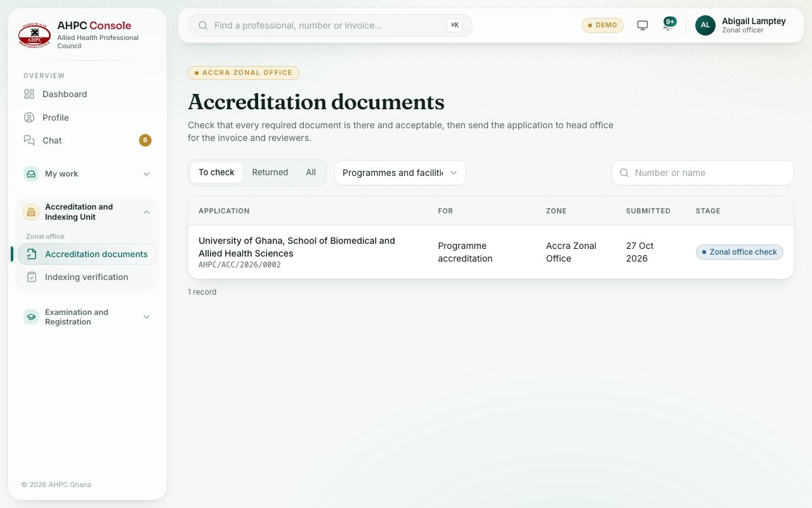The height and width of the screenshot is (508, 812).
Task: Click the Accreditation and Indexing Unit icon
Action: [x=31, y=212]
